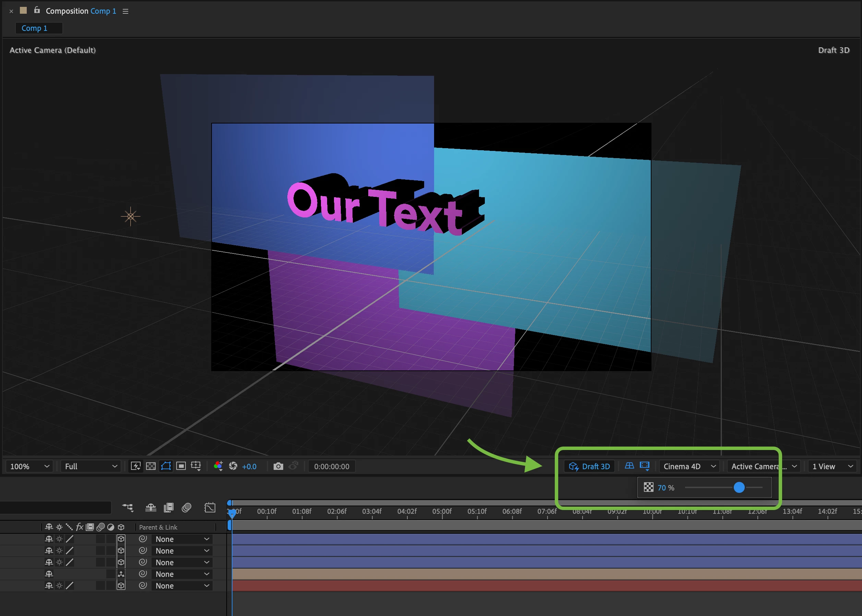Toggle Fast Previews lightning icon
The image size is (862, 616).
[135, 466]
